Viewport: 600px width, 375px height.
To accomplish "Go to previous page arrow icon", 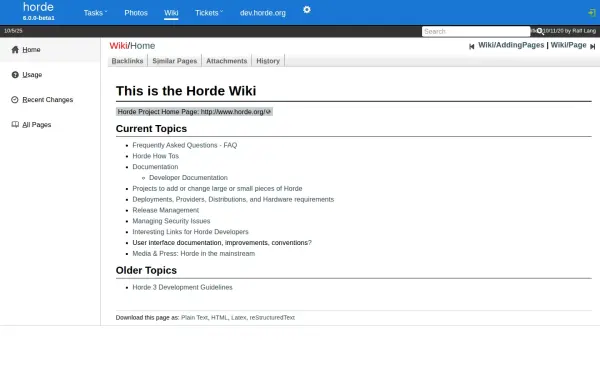I will click(471, 46).
